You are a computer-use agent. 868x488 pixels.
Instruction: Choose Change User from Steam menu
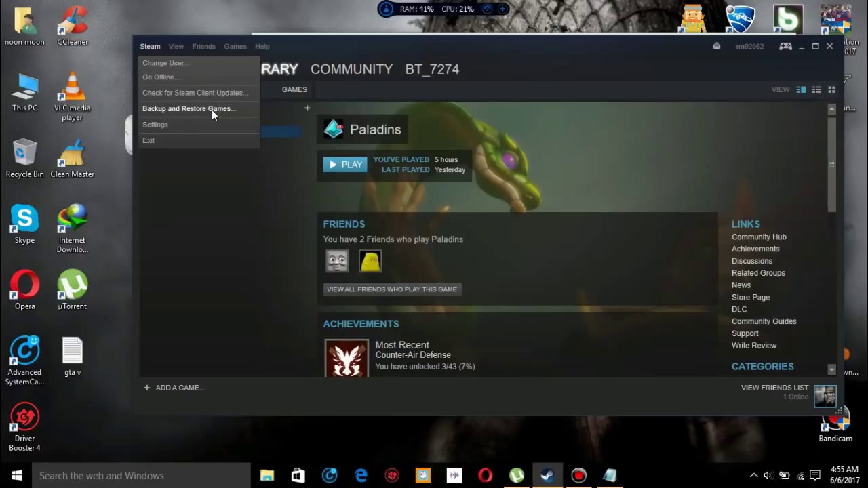point(199,63)
